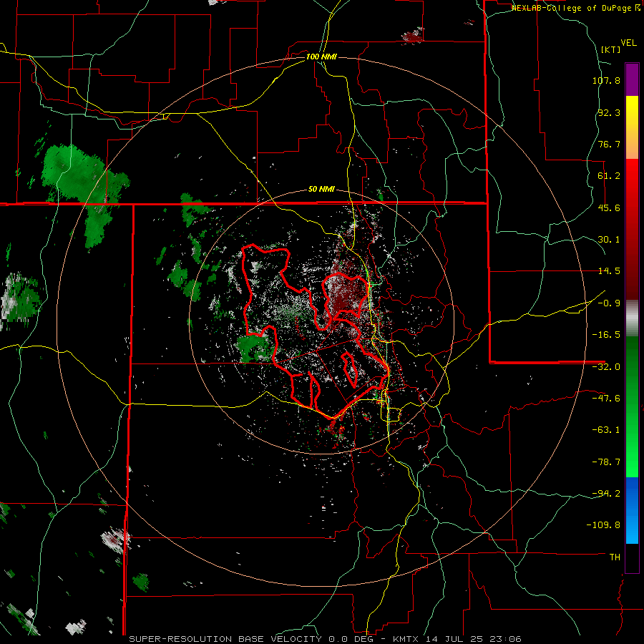Viewport: 644px width, 644px height.
Task: Pick the gray near-zero segment of color bar
Action: 632,318
